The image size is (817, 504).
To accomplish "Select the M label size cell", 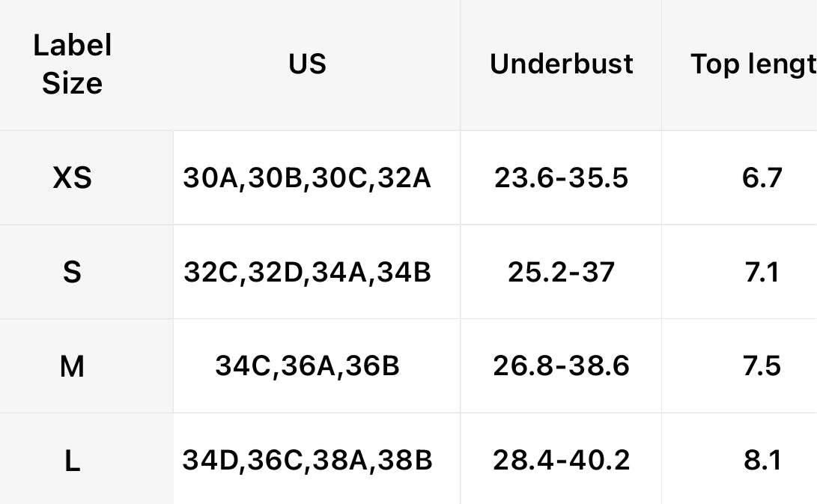I will (x=72, y=366).
